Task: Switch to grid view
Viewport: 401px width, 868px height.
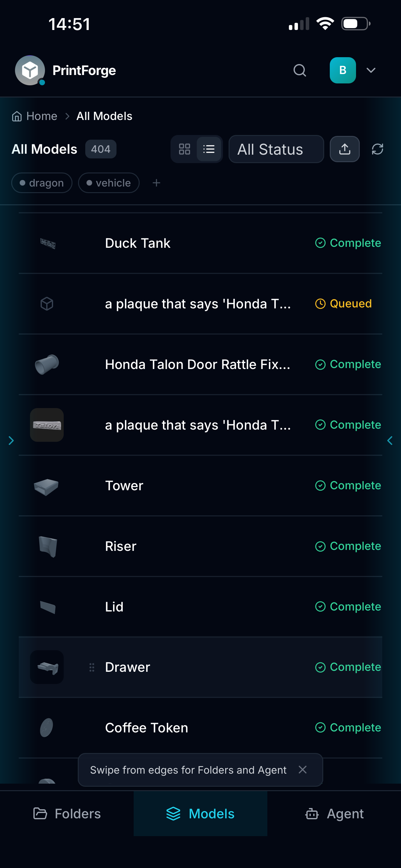Action: coord(185,149)
